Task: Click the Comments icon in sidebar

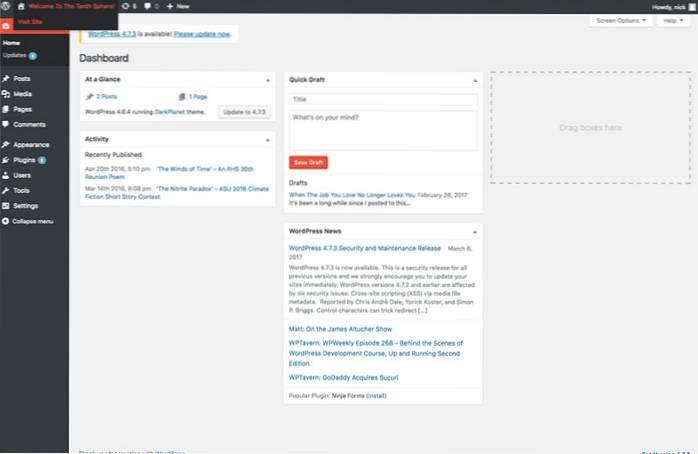Action: click(x=6, y=124)
